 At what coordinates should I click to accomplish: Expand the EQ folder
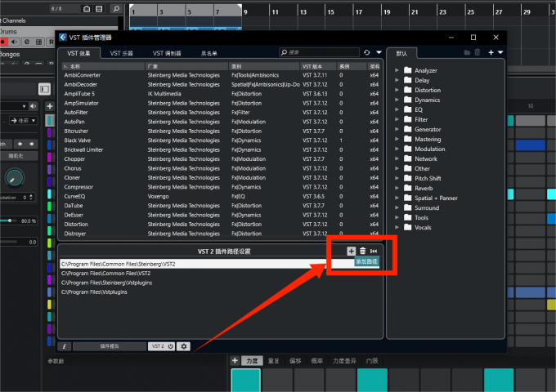(x=397, y=109)
